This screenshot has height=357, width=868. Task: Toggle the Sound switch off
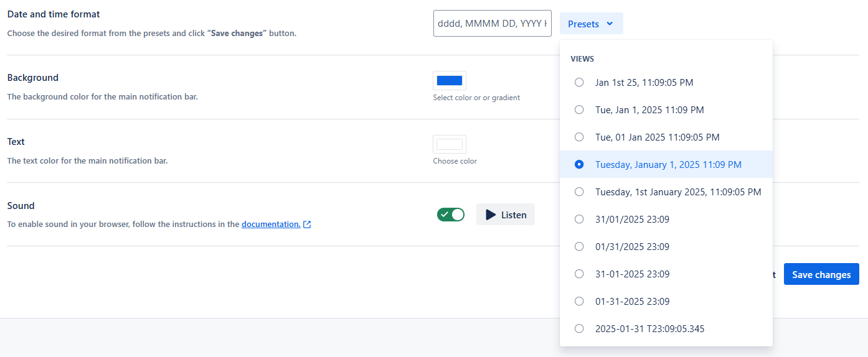pos(451,215)
